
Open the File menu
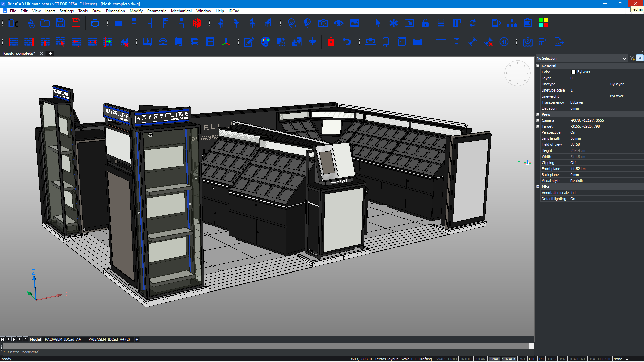pyautogui.click(x=13, y=11)
